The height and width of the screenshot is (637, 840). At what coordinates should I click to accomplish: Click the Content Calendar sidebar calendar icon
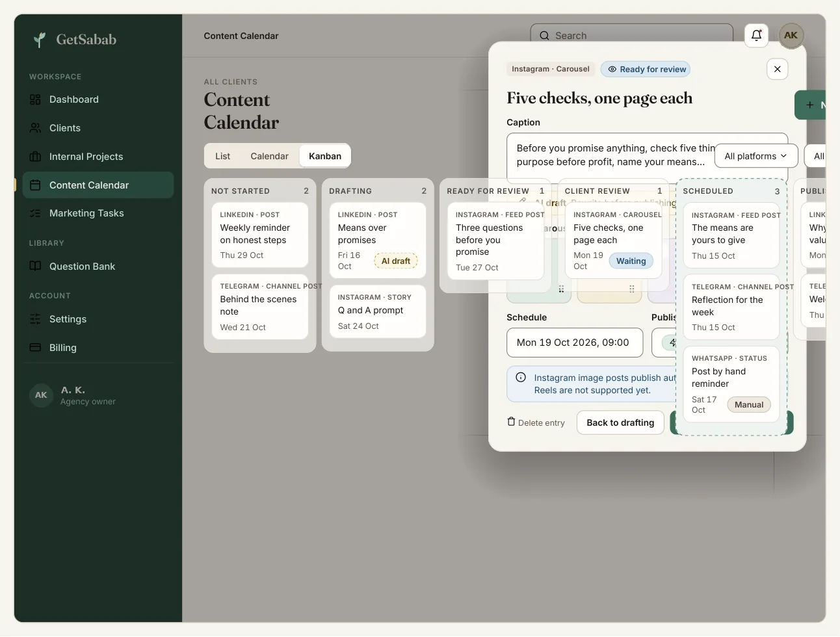pos(35,185)
